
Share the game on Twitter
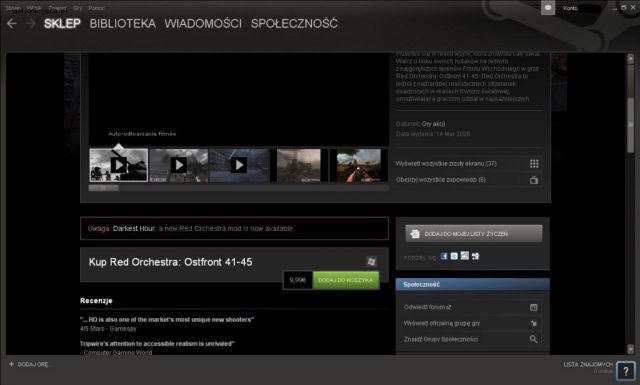point(454,256)
